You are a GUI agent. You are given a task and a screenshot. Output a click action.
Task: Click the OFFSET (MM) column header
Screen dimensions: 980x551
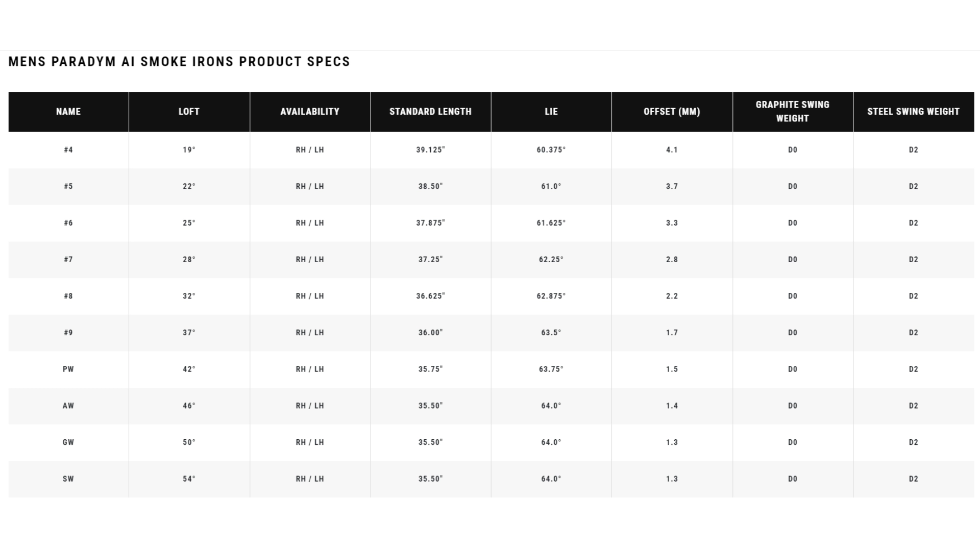click(x=672, y=112)
